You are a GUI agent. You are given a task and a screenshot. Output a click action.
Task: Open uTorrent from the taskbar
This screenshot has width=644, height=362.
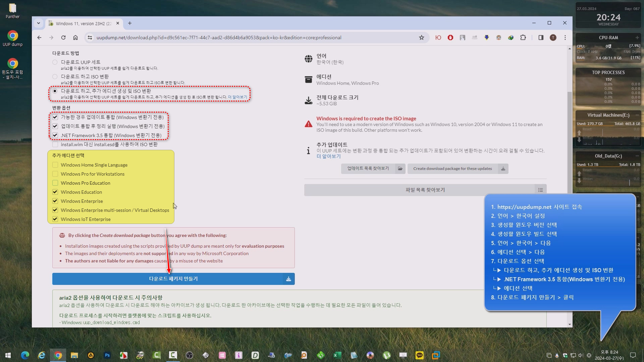click(387, 355)
